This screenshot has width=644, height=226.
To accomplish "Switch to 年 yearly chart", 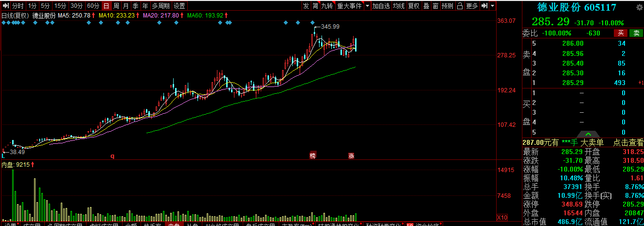I will (145, 6).
